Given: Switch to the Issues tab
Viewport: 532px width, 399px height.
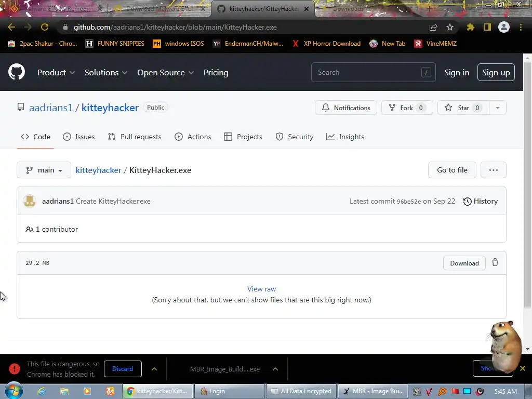Looking at the screenshot, I should click(x=79, y=137).
